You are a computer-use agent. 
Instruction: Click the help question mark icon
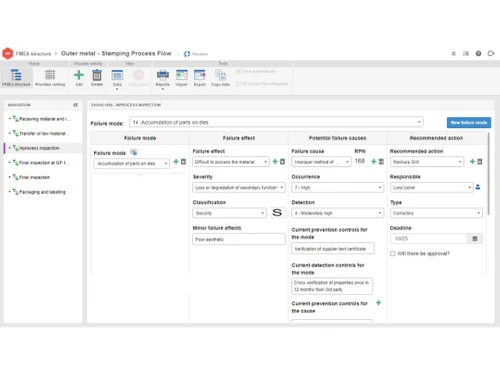pyautogui.click(x=478, y=53)
